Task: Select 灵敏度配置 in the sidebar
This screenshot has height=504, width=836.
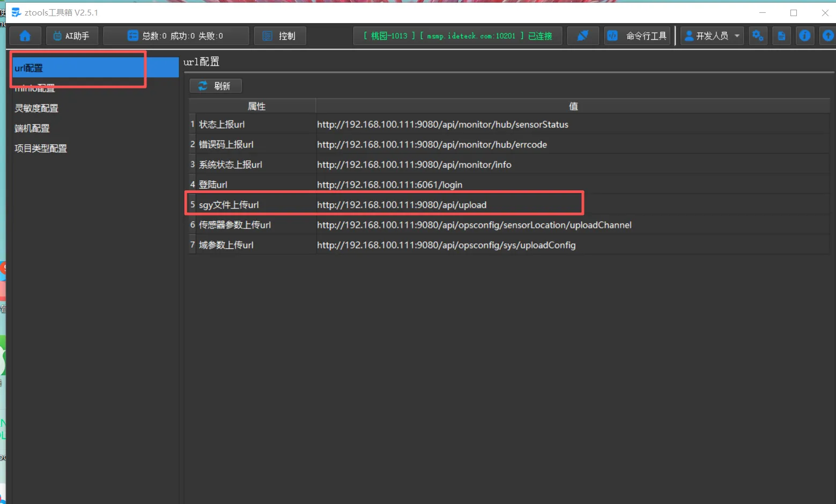Action: click(36, 108)
